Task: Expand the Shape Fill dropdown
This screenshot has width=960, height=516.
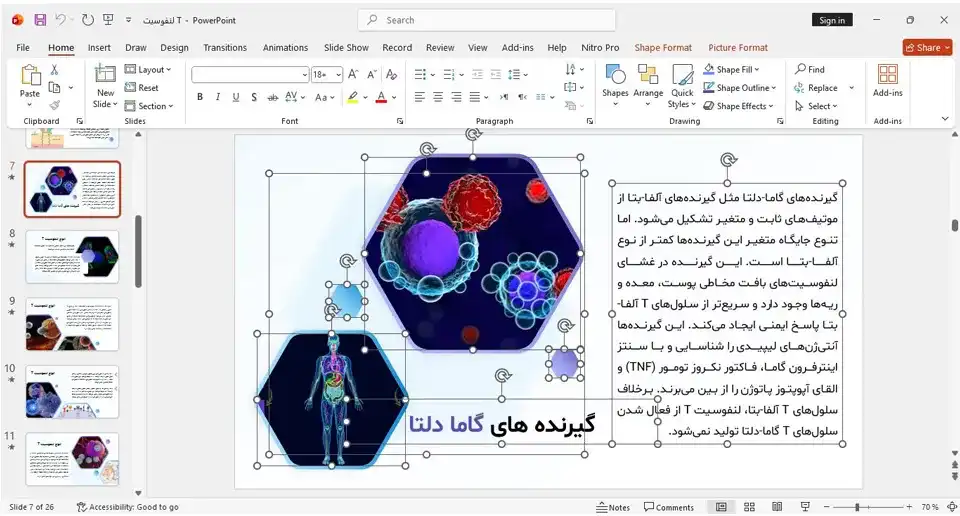Action: (758, 70)
